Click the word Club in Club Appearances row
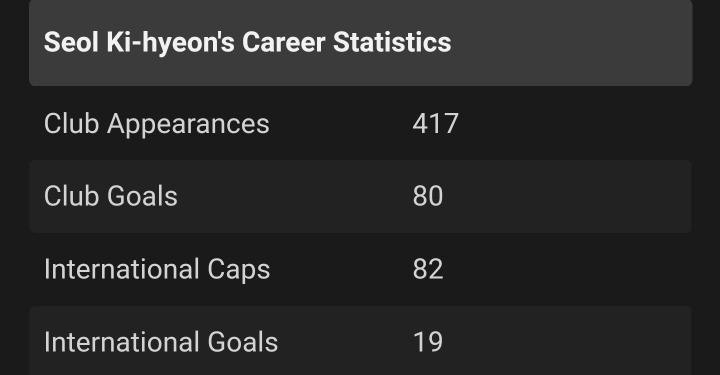The width and height of the screenshot is (720, 375). pos(72,123)
